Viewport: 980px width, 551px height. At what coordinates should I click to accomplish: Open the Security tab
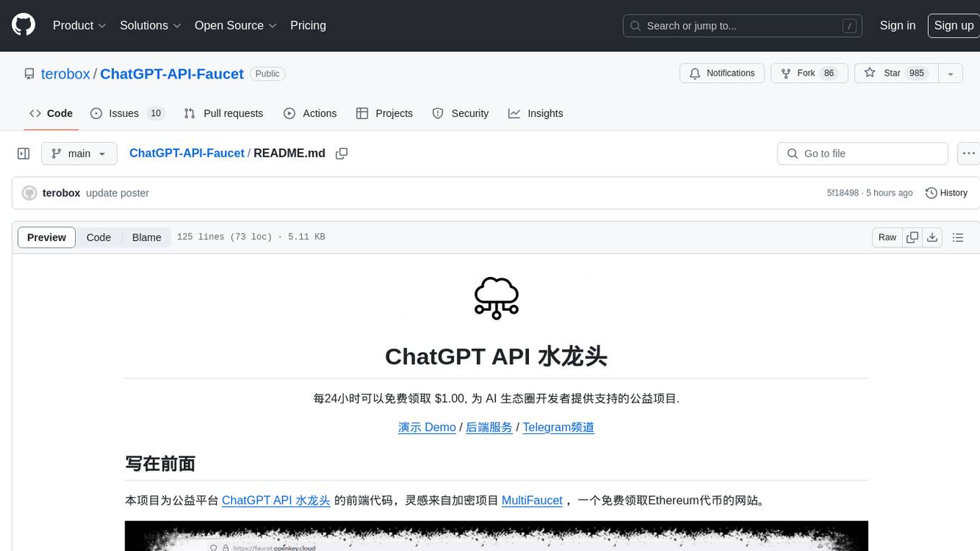coord(460,113)
